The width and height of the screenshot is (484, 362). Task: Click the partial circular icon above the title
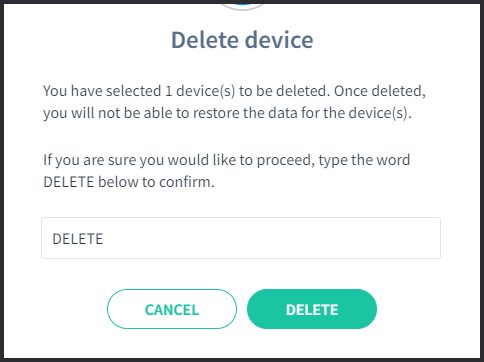coord(242,5)
